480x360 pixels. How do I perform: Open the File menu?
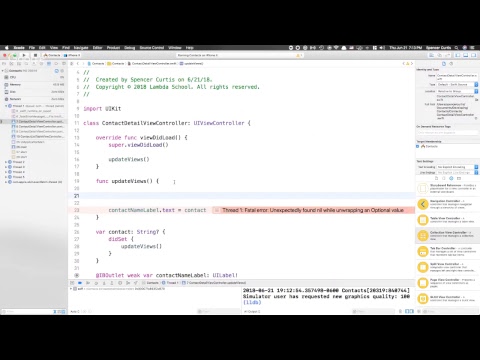32,48
